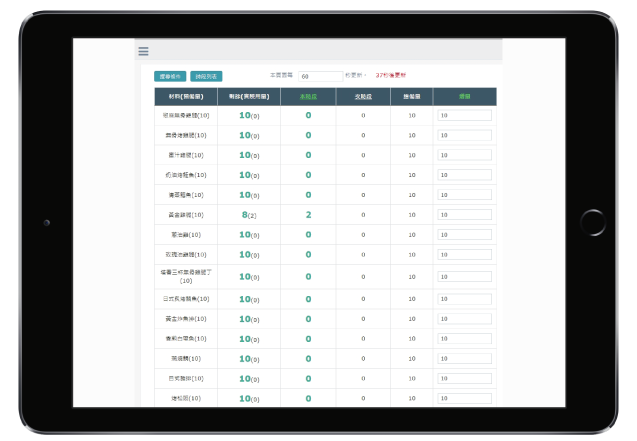Click the red 37-second countdown text
637x441 pixels.
point(390,75)
